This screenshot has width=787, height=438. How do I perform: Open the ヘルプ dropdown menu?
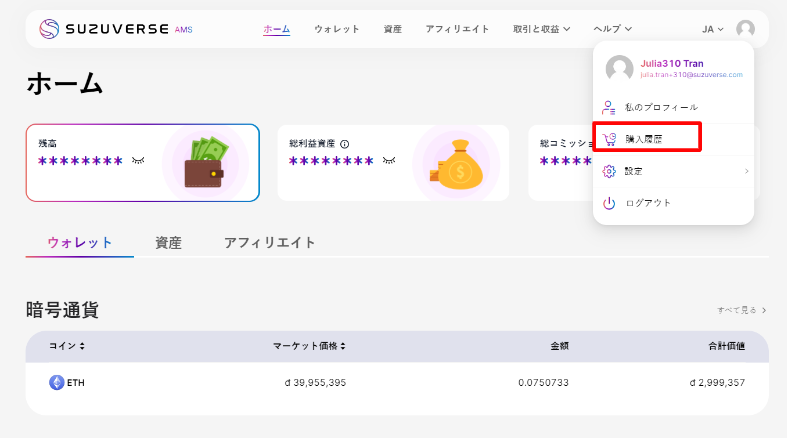point(612,30)
